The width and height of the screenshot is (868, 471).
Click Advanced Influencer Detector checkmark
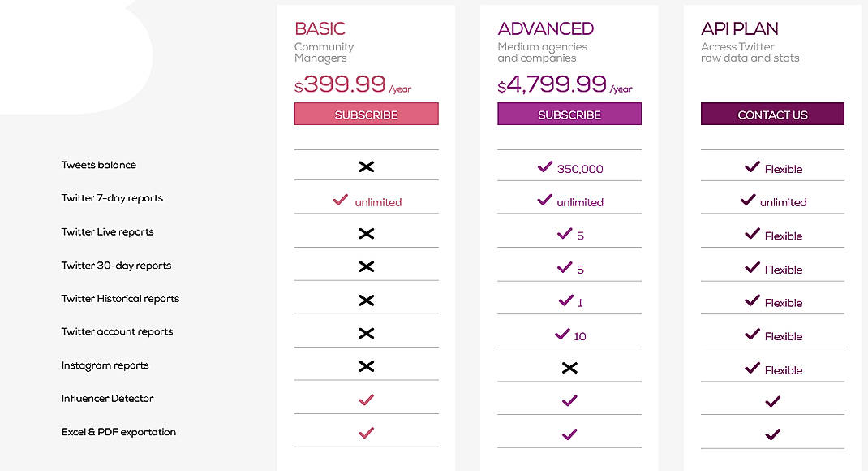point(569,400)
